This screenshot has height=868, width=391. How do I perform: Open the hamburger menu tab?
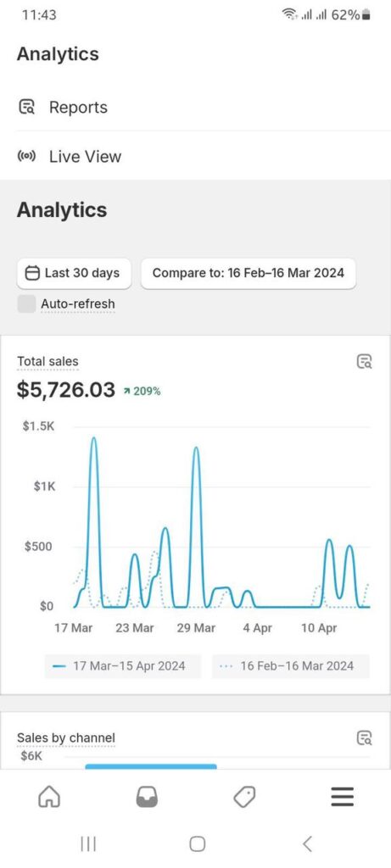coord(343,797)
